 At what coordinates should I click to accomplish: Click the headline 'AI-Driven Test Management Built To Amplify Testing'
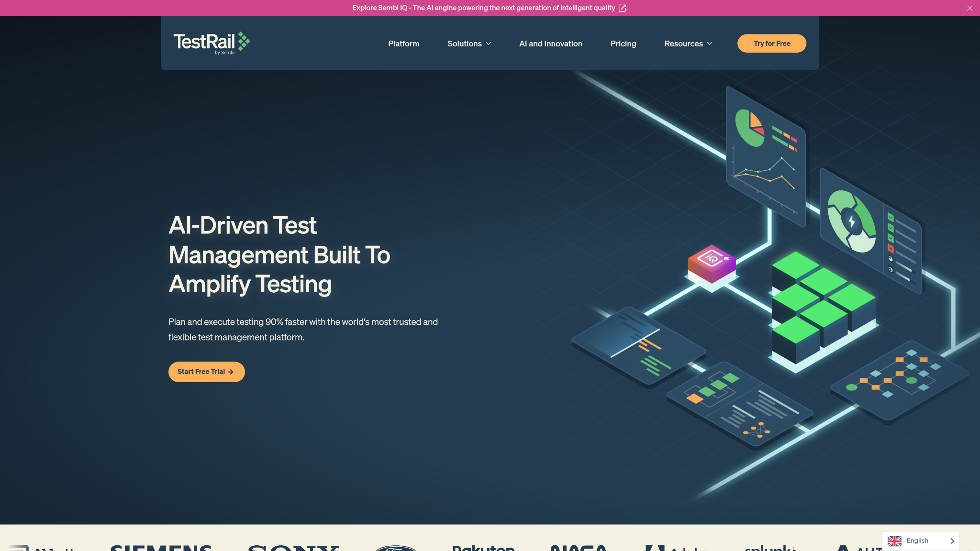tap(279, 255)
